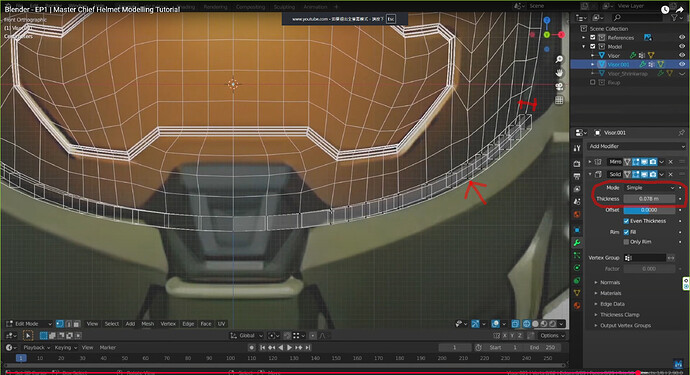690x375 pixels.
Task: Select solid viewport shading icon
Action: tap(535, 324)
